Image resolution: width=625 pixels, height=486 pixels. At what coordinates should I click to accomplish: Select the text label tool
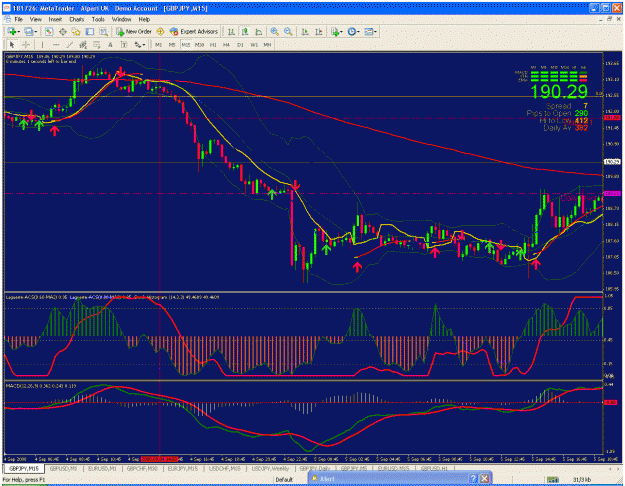[x=124, y=45]
